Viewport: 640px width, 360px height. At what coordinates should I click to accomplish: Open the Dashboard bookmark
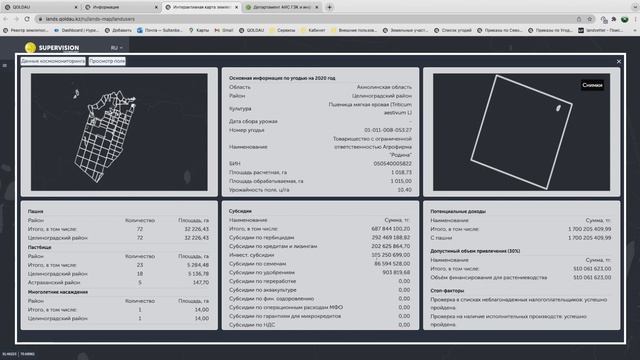tap(77, 30)
